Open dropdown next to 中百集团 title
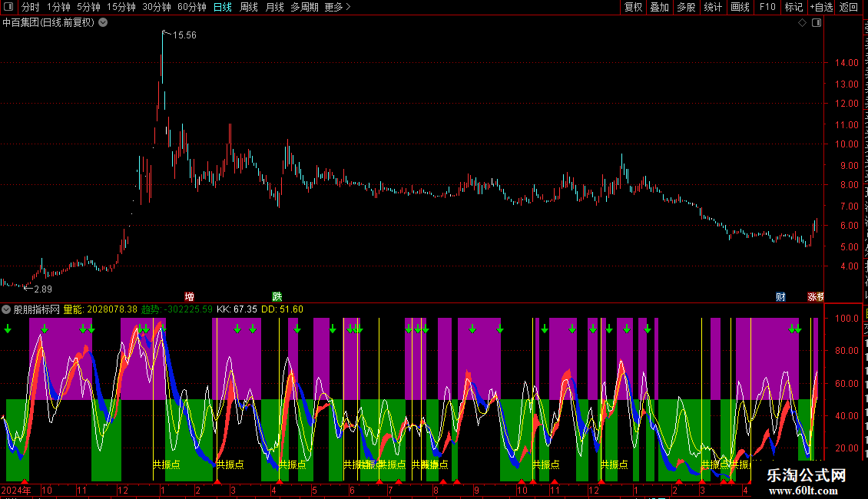This screenshot has height=499, width=868. pos(103,23)
